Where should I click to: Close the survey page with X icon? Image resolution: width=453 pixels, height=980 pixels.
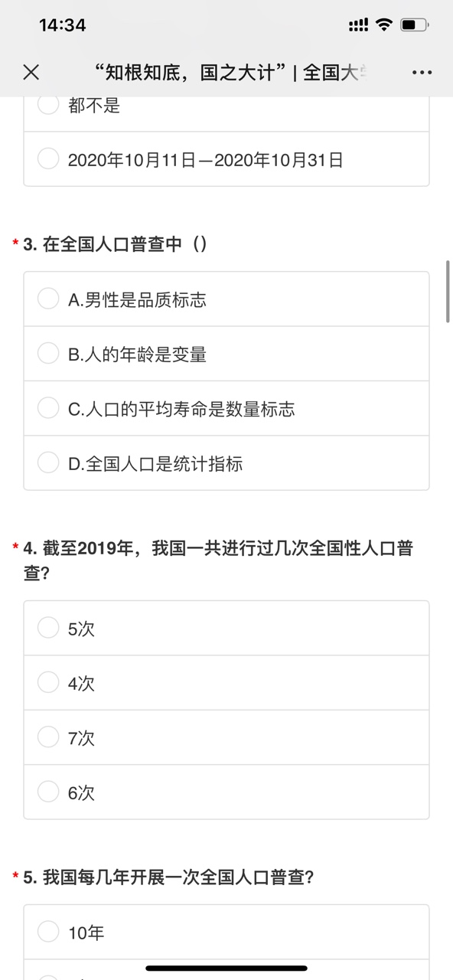coord(31,72)
